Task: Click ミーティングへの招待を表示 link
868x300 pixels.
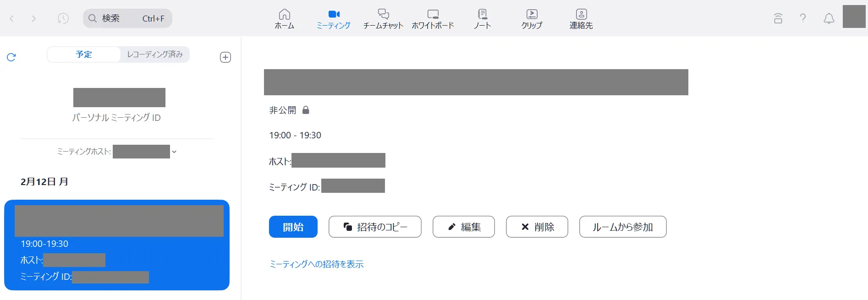Action: 316,264
